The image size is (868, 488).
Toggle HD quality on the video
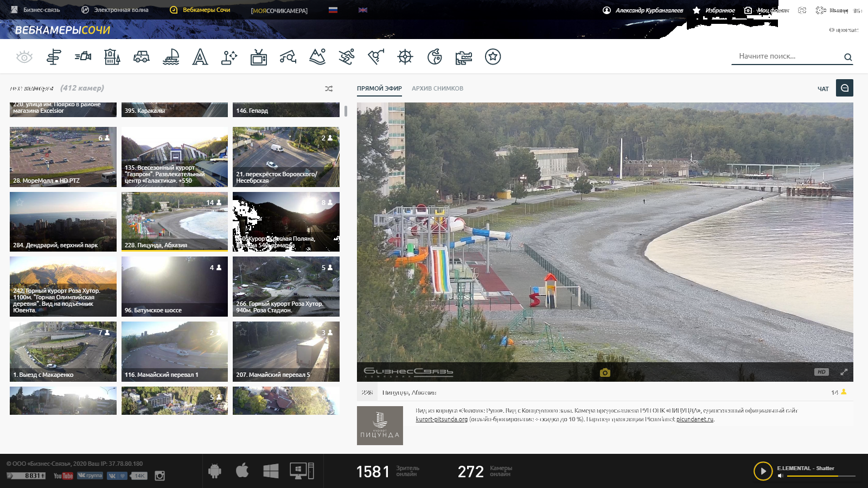pyautogui.click(x=821, y=372)
